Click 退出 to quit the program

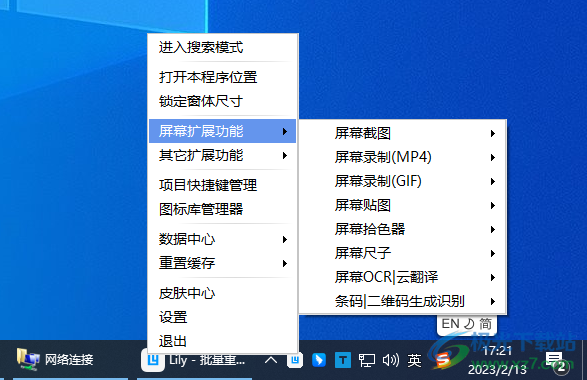223,341
